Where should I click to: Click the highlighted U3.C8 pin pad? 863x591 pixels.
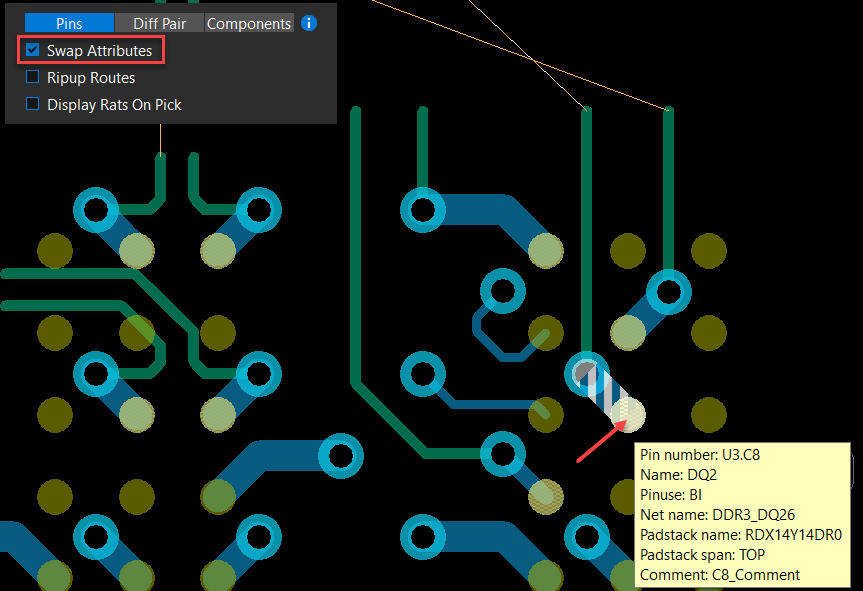point(627,414)
